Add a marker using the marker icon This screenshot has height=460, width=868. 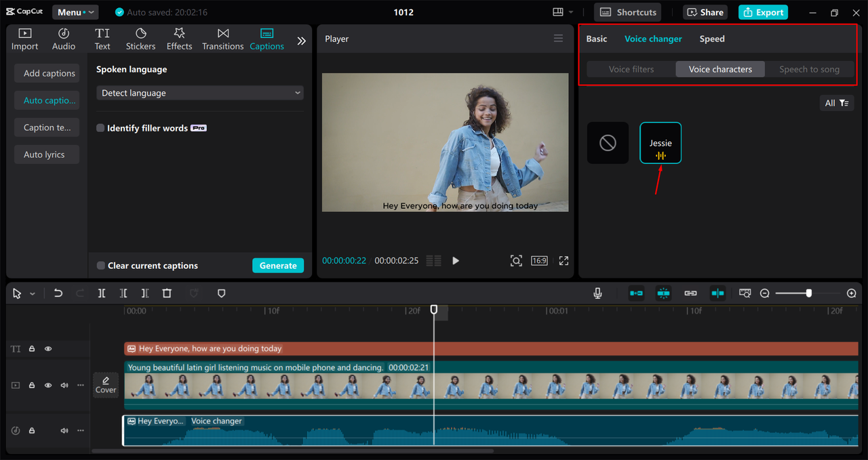pyautogui.click(x=221, y=293)
